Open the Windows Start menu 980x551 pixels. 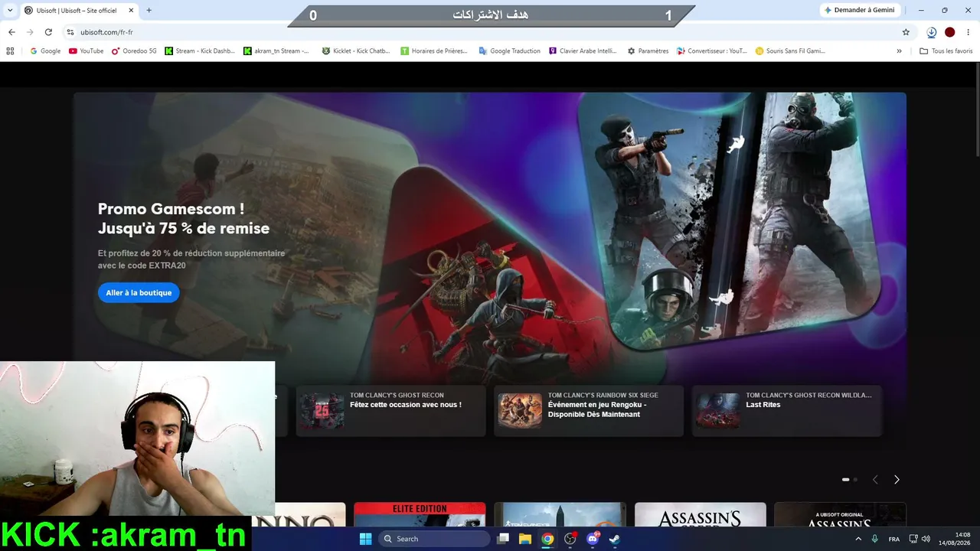366,539
